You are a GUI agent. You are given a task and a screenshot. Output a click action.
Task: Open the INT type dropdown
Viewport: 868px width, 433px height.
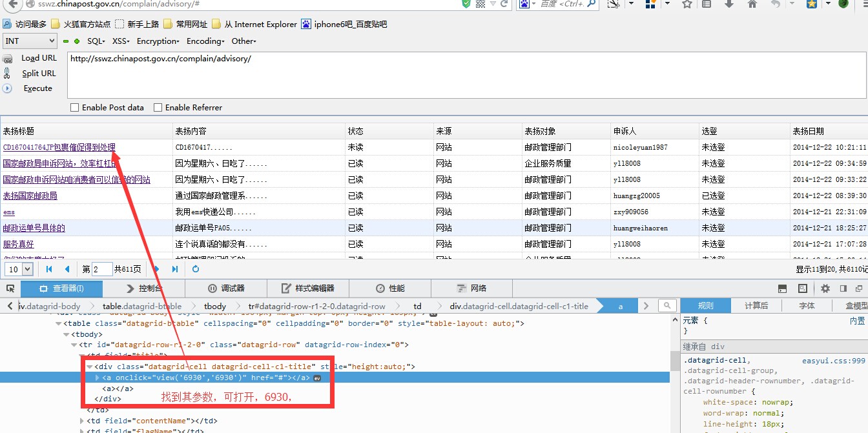coord(30,41)
